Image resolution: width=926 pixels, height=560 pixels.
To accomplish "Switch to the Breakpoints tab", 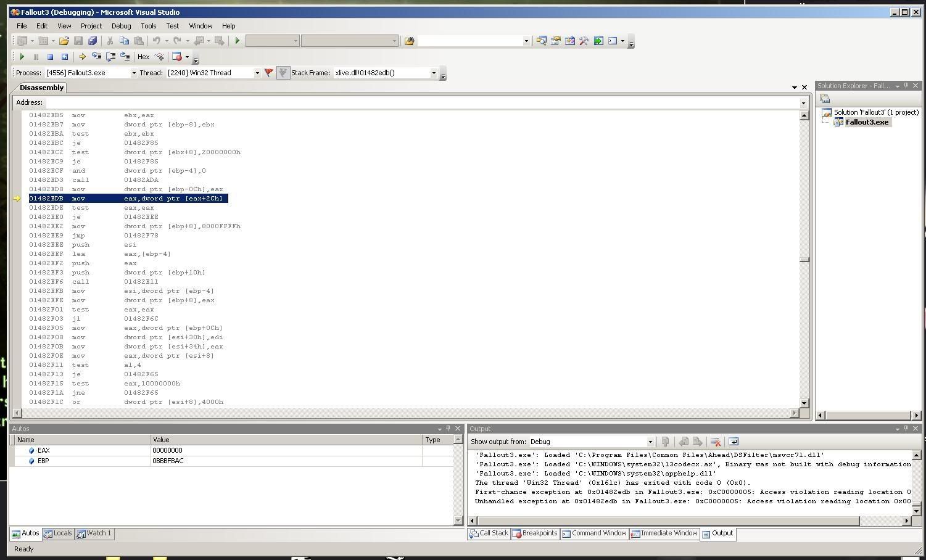I will click(535, 533).
